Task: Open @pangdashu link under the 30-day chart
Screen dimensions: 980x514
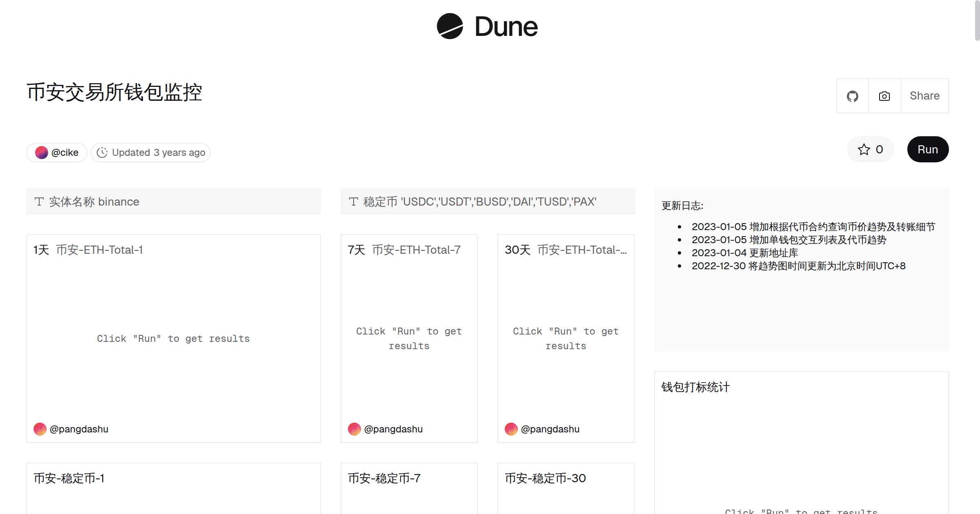Action: click(x=550, y=429)
